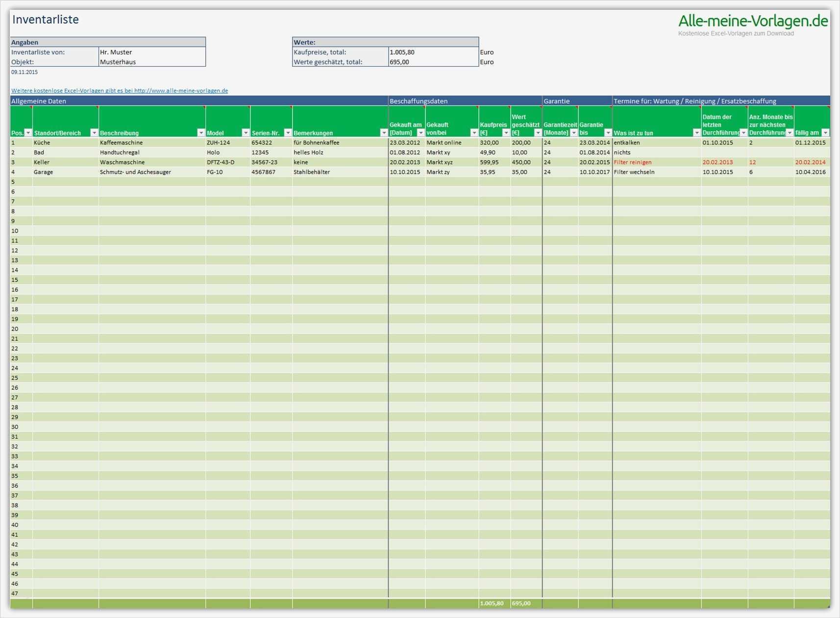Open the Kaufpreis filter arrow
The height and width of the screenshot is (618, 840).
(x=505, y=133)
